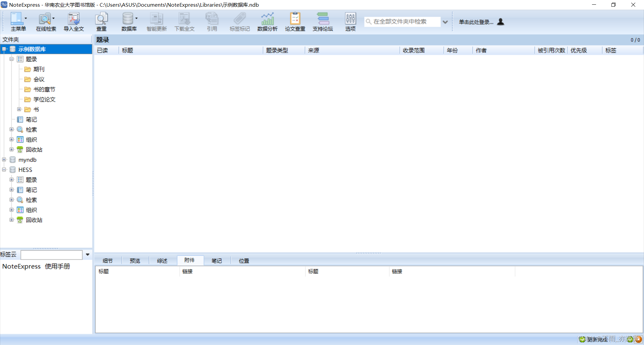
Task: Click the 智能更新 smart update icon
Action: coord(157,19)
